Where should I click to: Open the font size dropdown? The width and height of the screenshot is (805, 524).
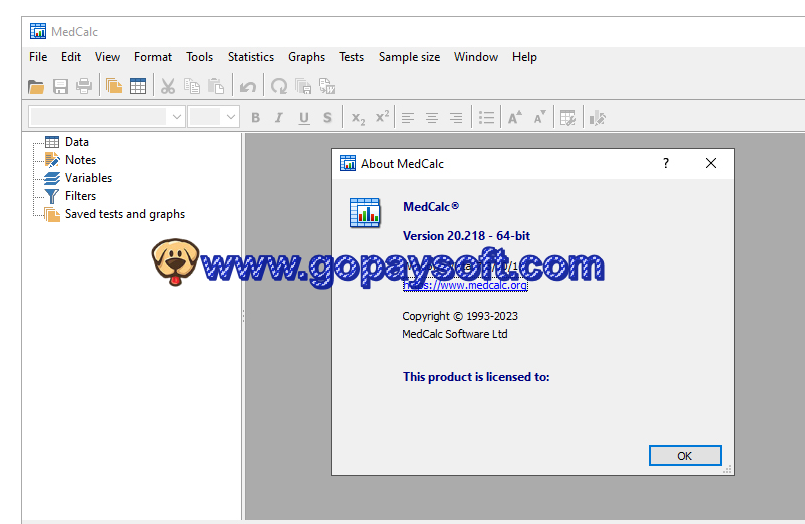pyautogui.click(x=231, y=117)
